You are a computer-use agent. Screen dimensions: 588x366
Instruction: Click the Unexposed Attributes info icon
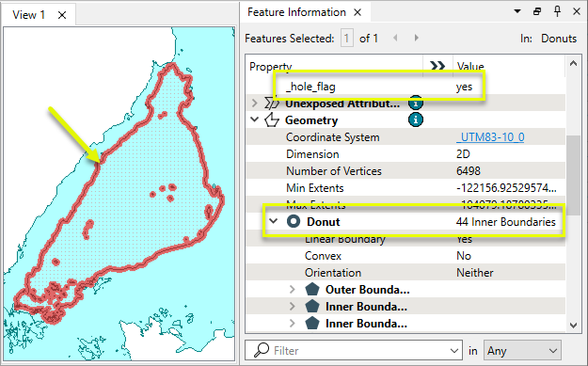point(416,103)
